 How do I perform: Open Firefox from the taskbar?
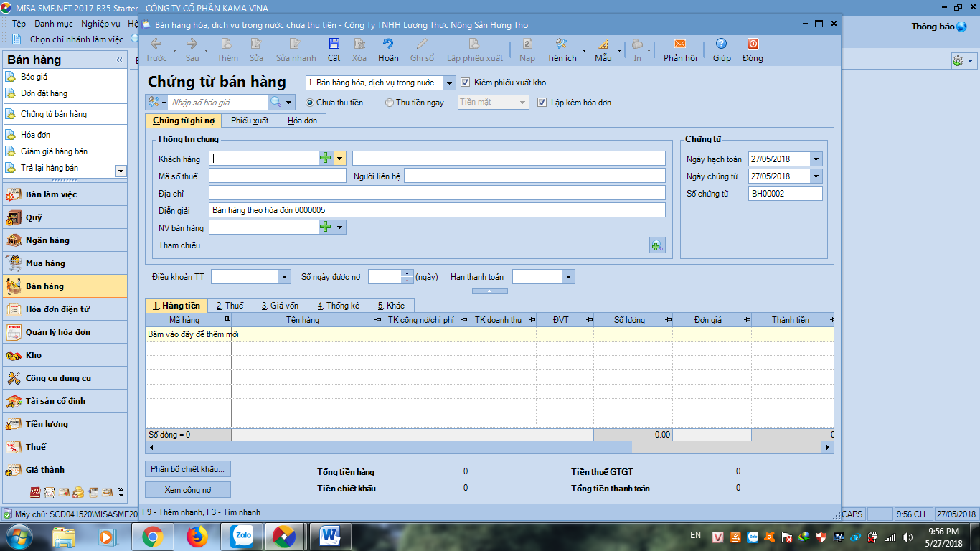tap(196, 536)
